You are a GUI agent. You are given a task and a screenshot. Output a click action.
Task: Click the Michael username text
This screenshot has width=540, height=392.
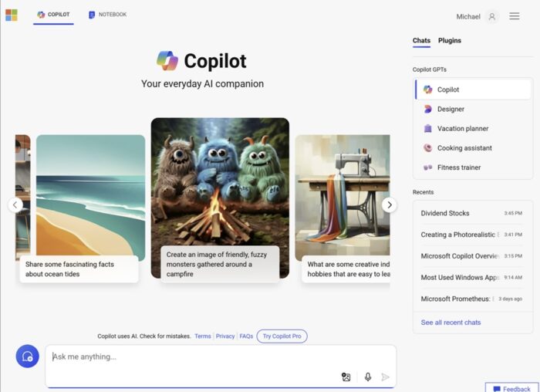coord(468,16)
